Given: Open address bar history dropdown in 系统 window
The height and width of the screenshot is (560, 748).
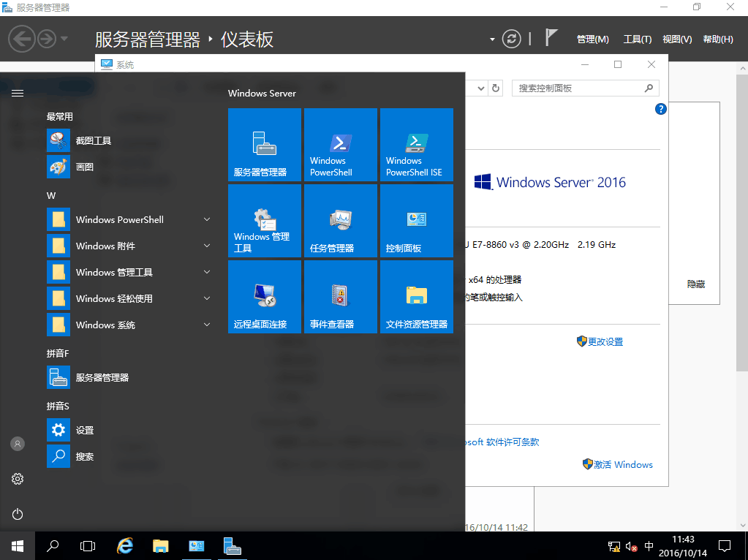Looking at the screenshot, I should [481, 88].
